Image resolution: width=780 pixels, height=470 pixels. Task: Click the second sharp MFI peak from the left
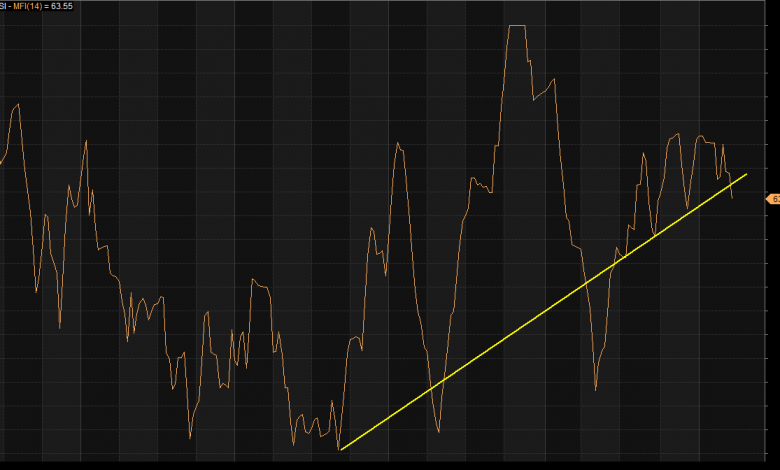tap(86, 140)
